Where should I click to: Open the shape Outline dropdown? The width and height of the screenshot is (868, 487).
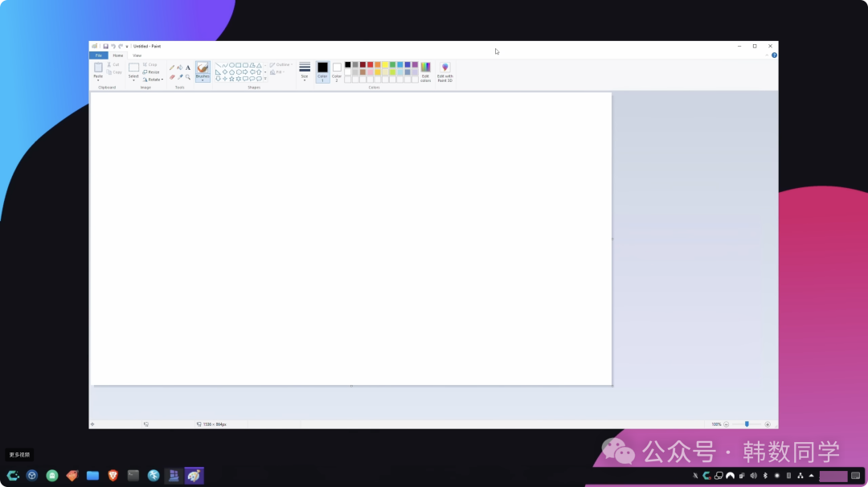click(282, 64)
